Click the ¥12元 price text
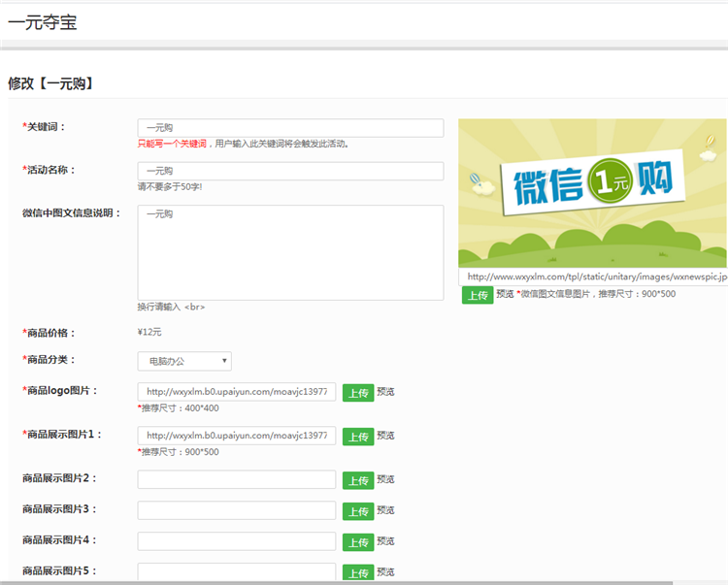The image size is (728, 585). click(x=149, y=332)
